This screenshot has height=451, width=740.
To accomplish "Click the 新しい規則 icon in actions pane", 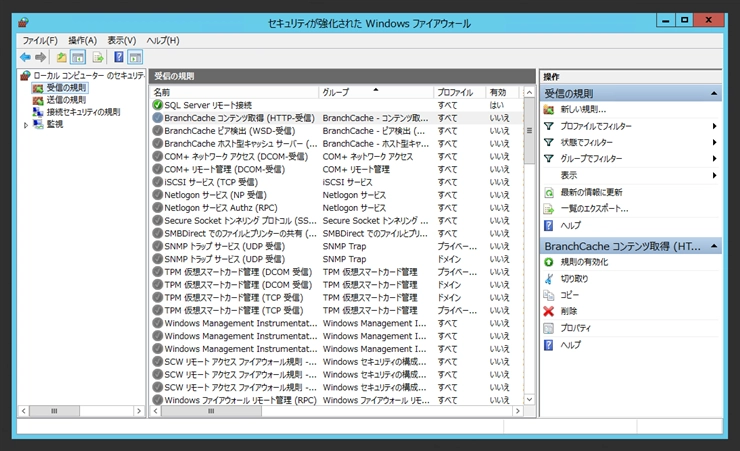I will pos(548,109).
